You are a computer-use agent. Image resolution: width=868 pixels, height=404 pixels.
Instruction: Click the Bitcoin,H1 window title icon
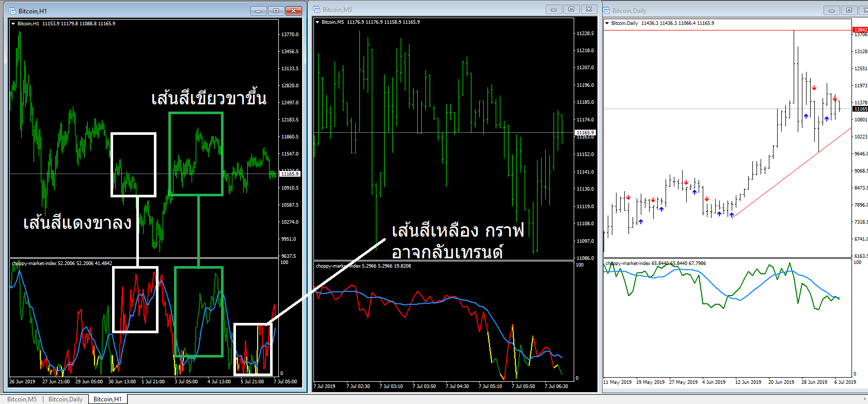coord(12,11)
